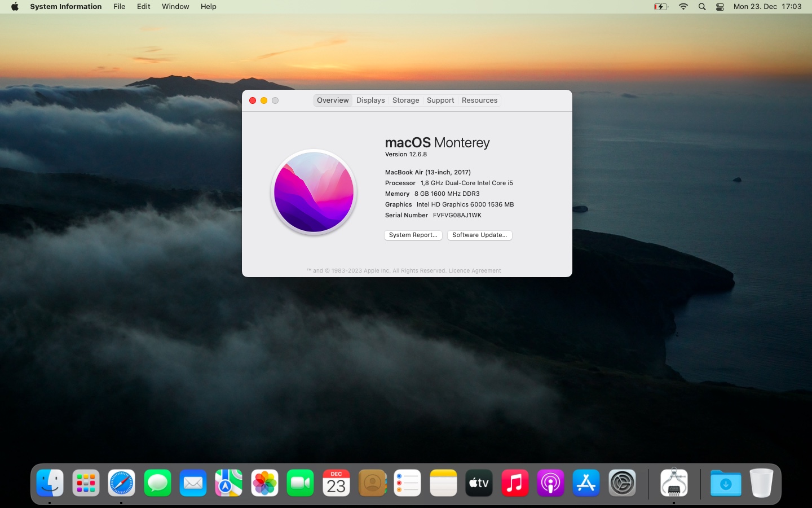
Task: Open Podcasts app in Dock
Action: pos(551,483)
